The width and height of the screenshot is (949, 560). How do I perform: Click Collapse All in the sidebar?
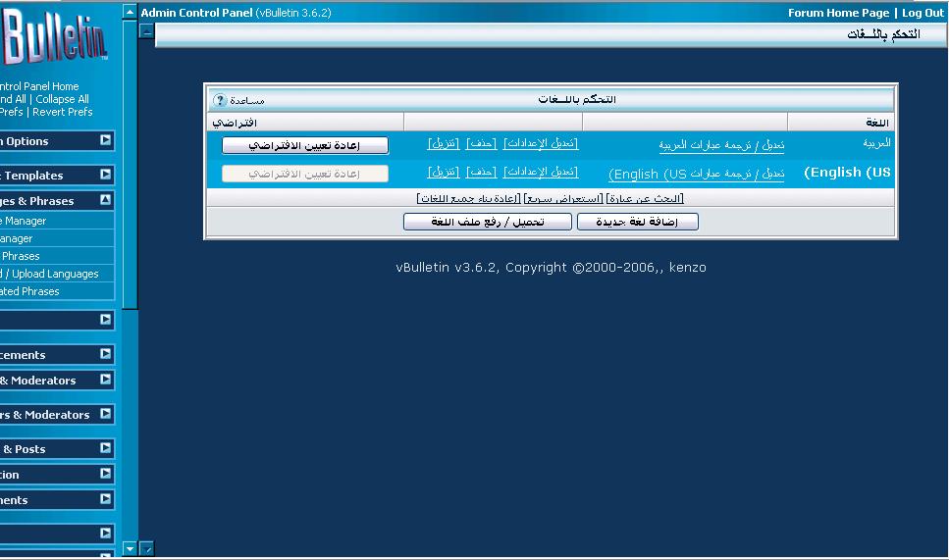62,99
